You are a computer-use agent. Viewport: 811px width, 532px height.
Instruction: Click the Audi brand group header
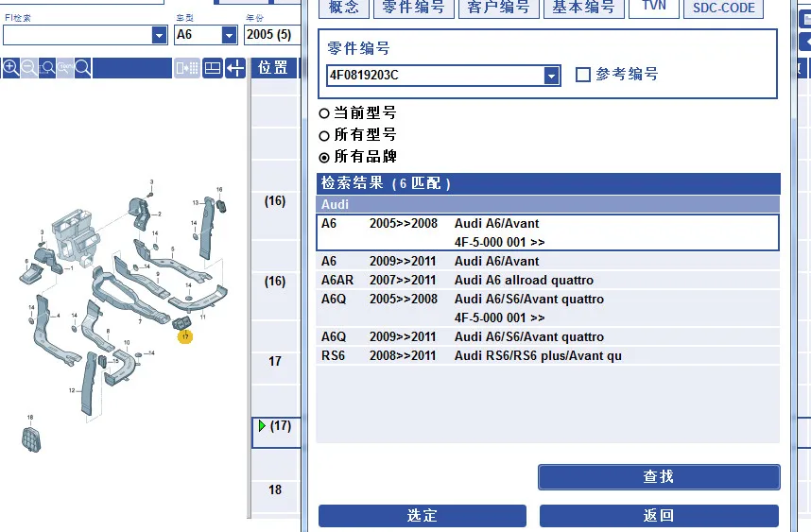547,204
